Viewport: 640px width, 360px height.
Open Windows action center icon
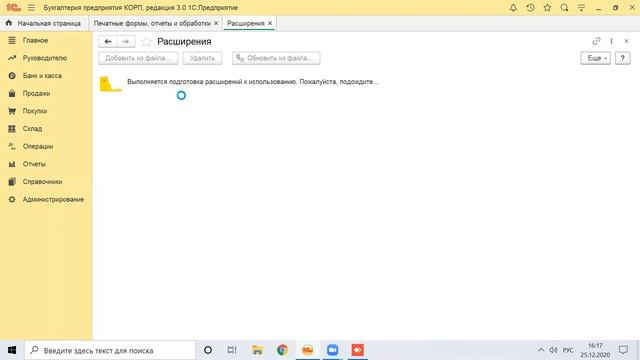[623, 350]
